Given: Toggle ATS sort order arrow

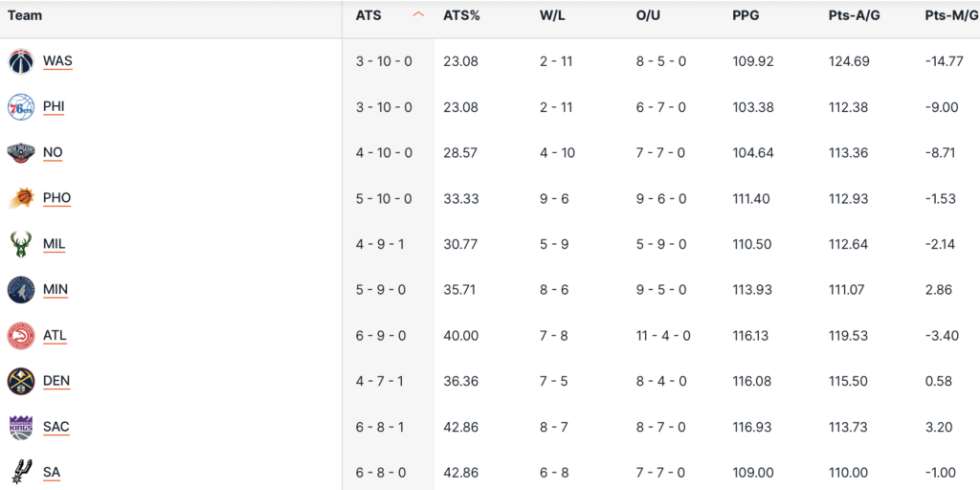Looking at the screenshot, I should click(x=418, y=15).
